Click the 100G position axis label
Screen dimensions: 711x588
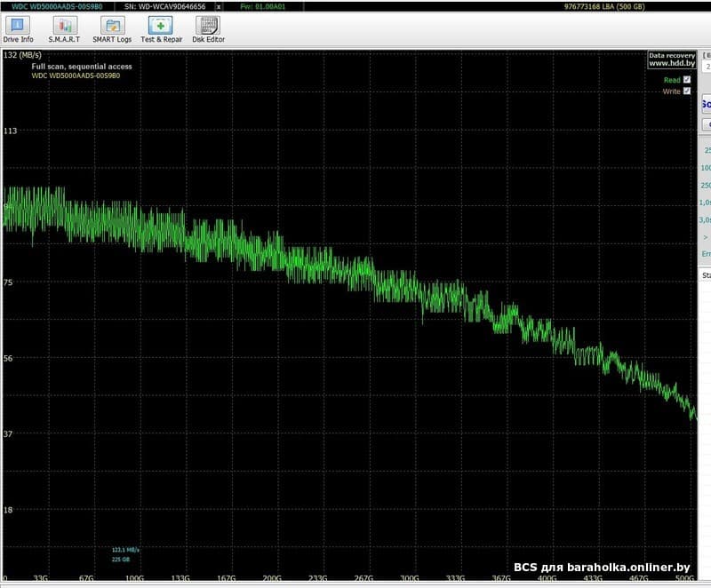134,578
